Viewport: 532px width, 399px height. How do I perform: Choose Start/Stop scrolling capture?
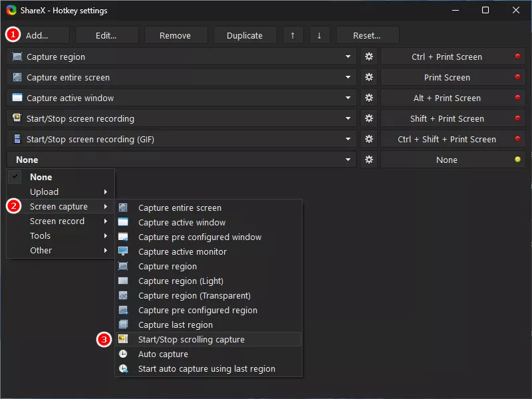[208, 339]
